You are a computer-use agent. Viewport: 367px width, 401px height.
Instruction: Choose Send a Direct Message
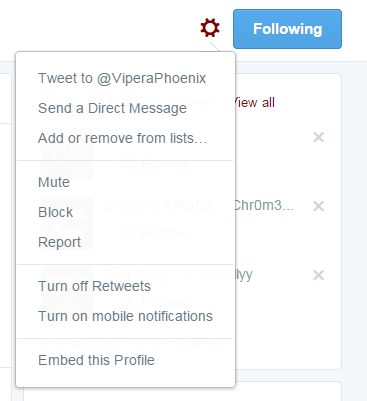112,108
